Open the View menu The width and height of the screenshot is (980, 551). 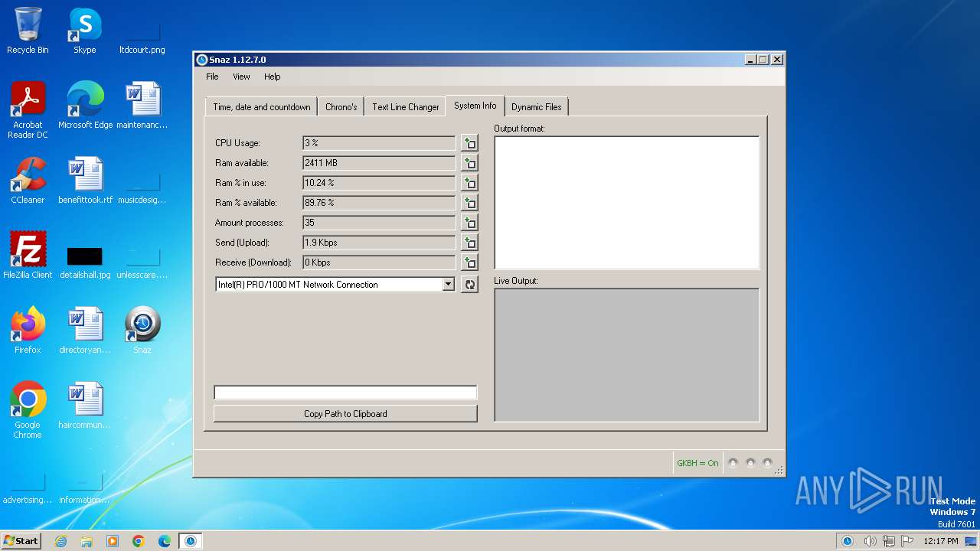tap(241, 77)
